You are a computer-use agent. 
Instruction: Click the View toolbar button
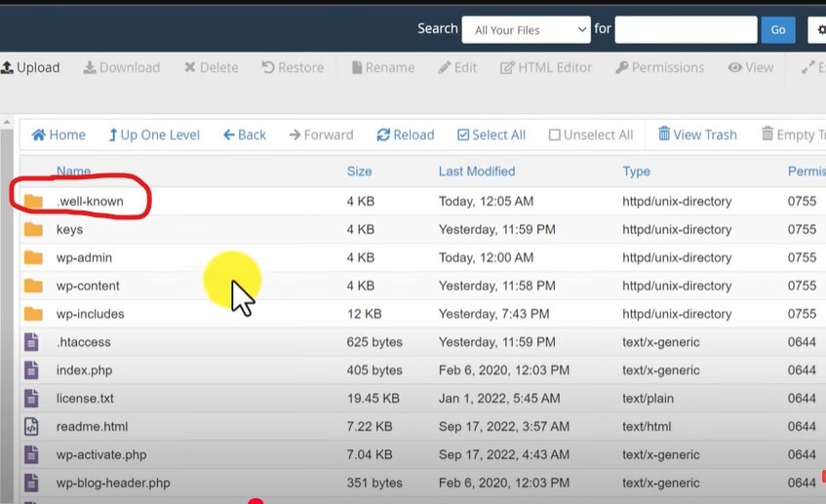tap(751, 67)
